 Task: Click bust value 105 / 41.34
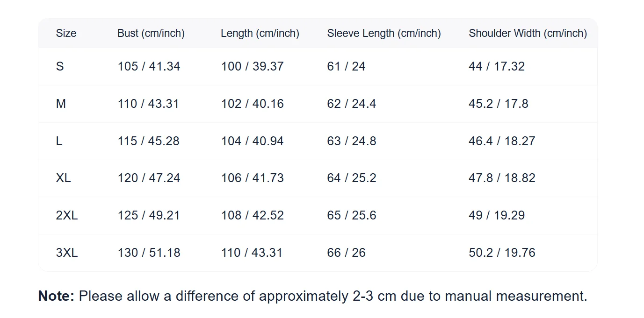(149, 66)
